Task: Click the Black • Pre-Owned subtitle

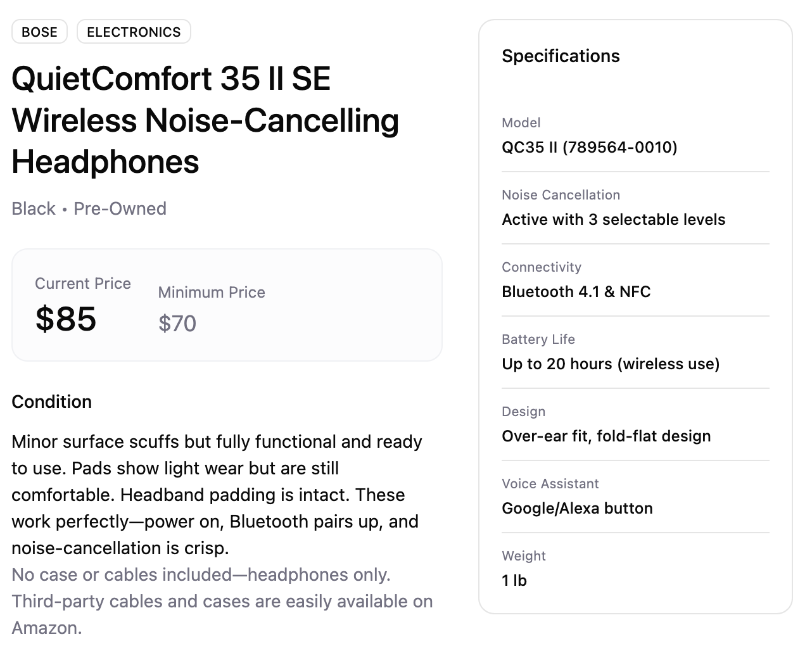Action: point(89,208)
